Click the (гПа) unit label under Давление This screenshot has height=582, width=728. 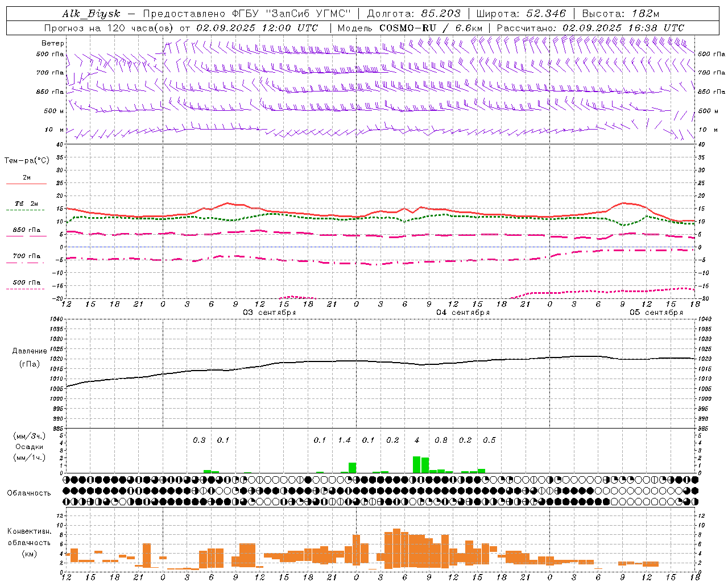[29, 364]
